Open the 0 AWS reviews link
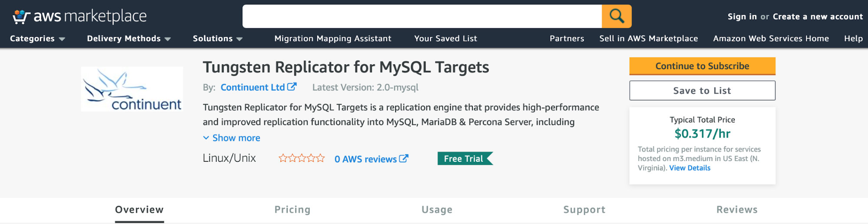 pyautogui.click(x=371, y=159)
